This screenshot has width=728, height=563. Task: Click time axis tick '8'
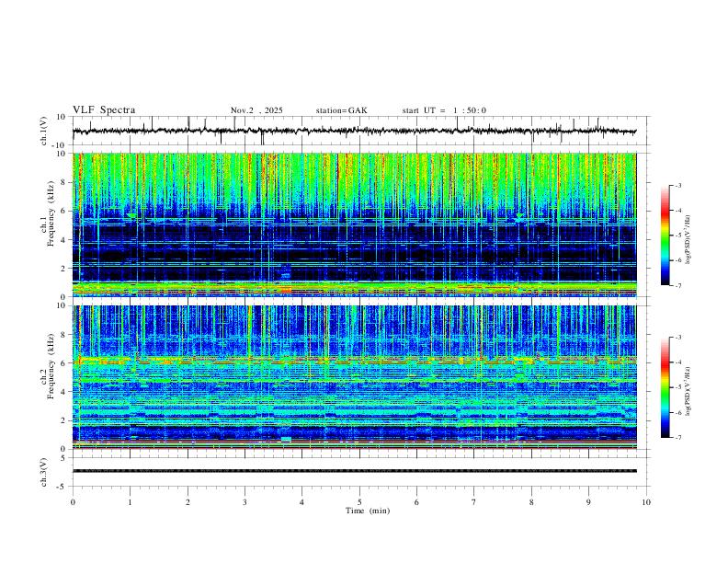[x=531, y=502]
